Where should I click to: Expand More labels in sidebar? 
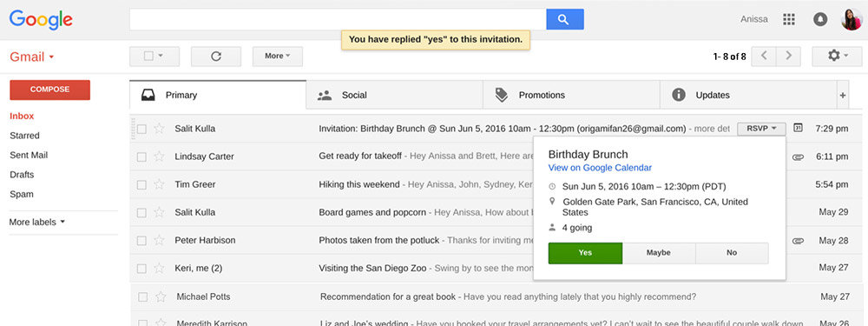[x=37, y=223]
